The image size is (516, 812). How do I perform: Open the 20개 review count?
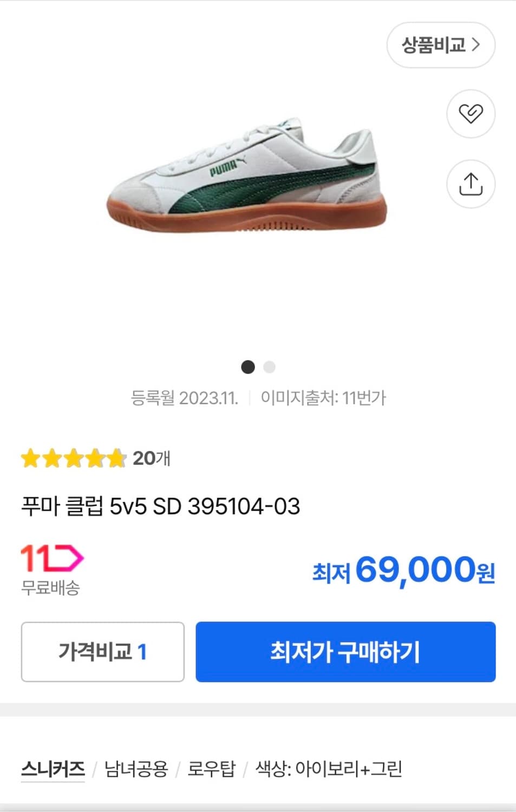tap(152, 459)
